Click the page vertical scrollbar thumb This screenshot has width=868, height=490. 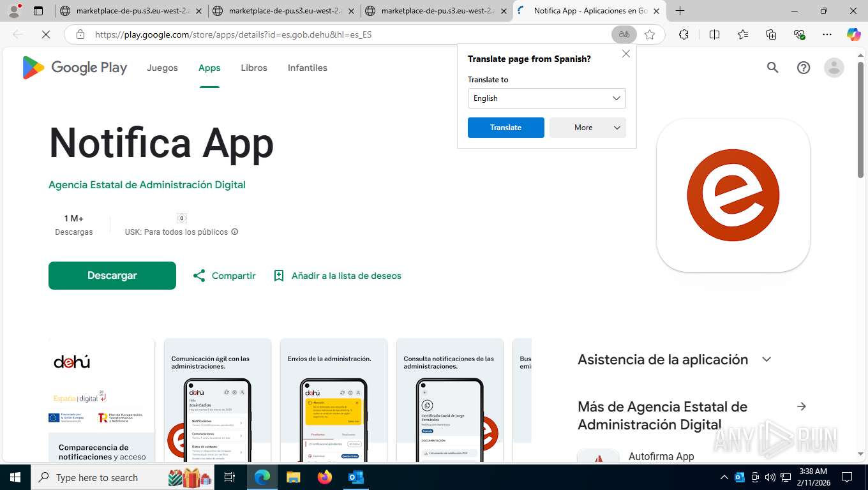pos(861,119)
